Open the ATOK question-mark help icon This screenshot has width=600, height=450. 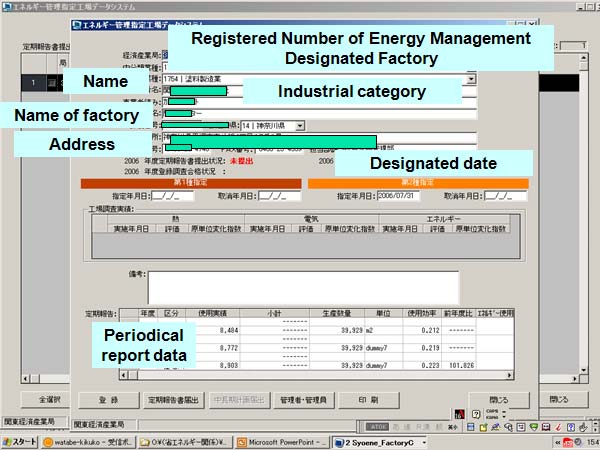(x=476, y=414)
